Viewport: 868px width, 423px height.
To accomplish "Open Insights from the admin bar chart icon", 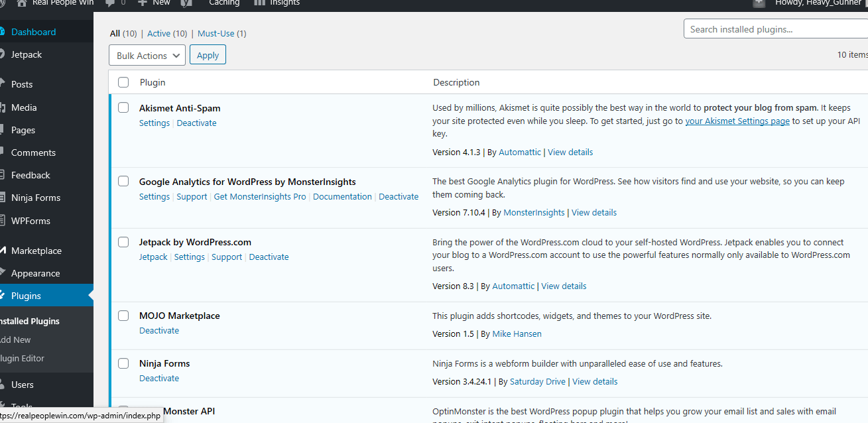I will pos(258,4).
